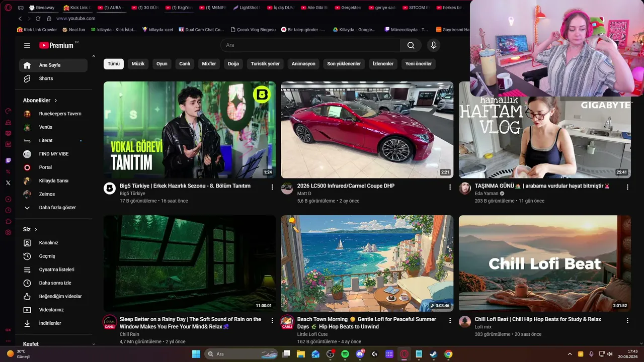Image resolution: width=644 pixels, height=362 pixels.
Task: Open options for 2026 LC500 video
Action: [x=450, y=187]
